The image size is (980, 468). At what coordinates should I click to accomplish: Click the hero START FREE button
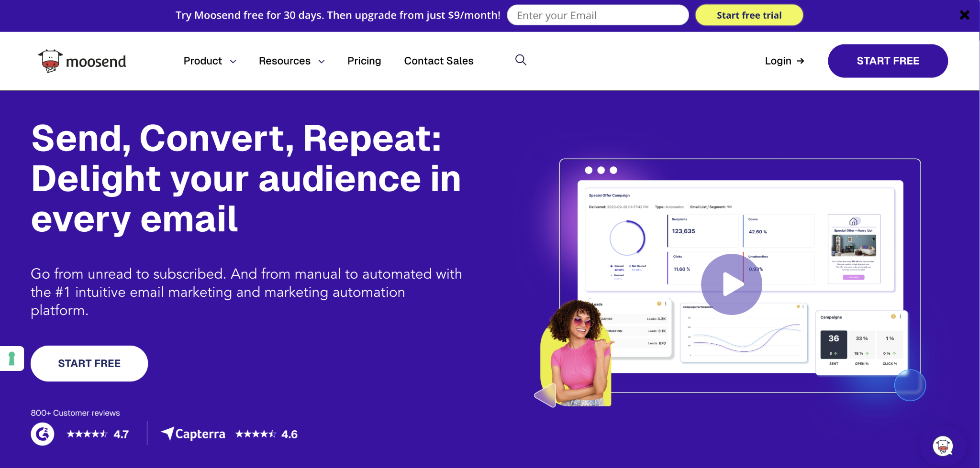coord(89,363)
